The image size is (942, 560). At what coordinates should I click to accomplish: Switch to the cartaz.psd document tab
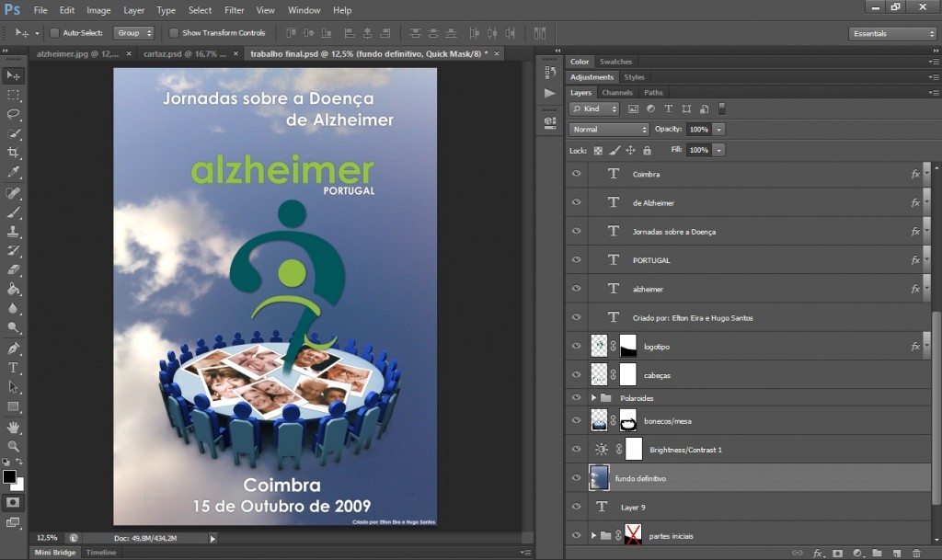click(x=184, y=53)
